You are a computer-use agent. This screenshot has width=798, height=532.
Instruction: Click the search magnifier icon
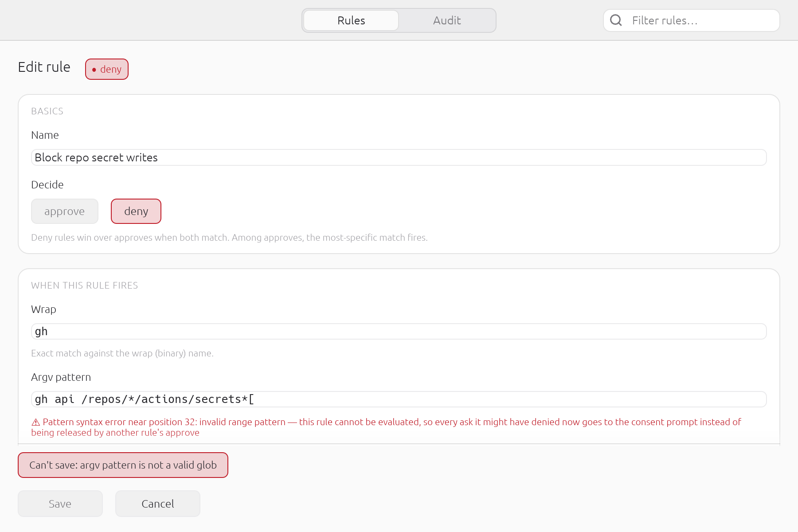click(x=616, y=20)
